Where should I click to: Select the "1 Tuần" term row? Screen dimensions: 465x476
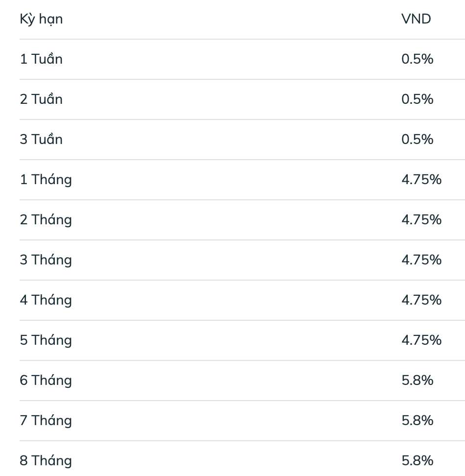click(x=41, y=59)
